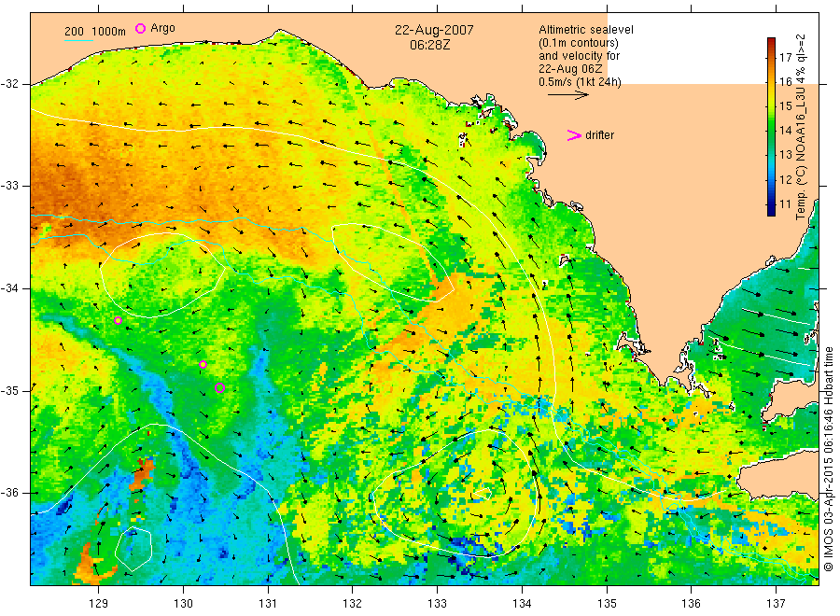This screenshot has width=840, height=616.
Task: Click the Argo float marker just above -35 latitude
Action: (219, 388)
